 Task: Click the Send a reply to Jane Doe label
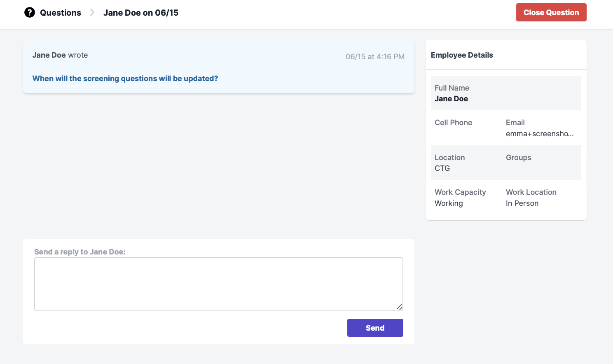point(80,252)
